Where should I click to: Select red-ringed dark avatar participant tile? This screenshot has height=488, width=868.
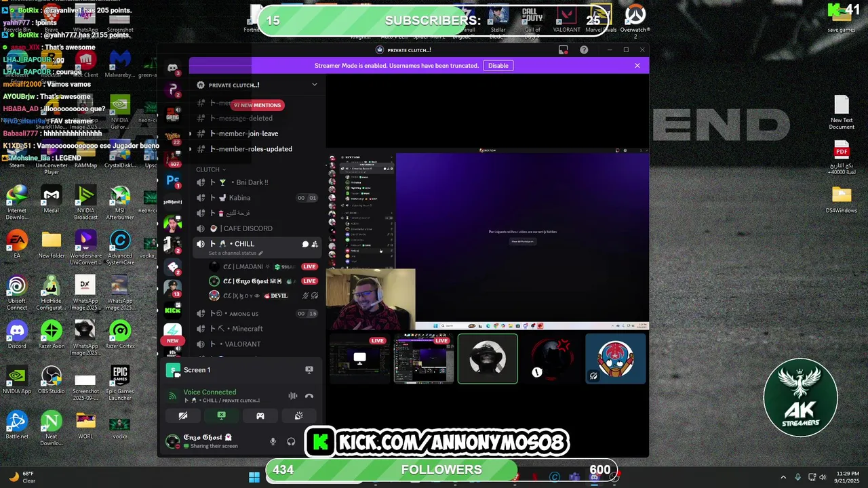click(x=551, y=359)
